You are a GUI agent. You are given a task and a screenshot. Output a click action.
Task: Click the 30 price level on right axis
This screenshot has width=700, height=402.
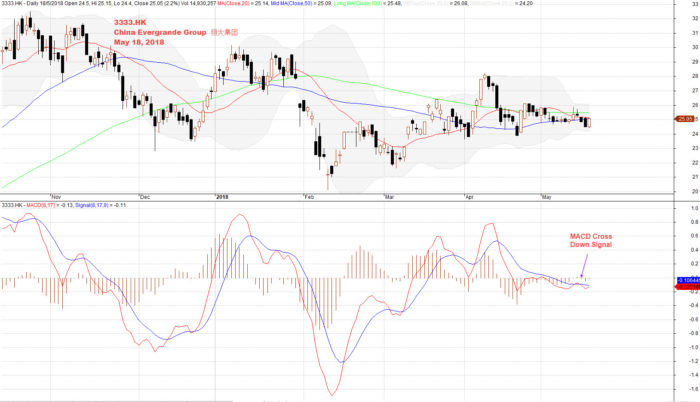pos(695,47)
